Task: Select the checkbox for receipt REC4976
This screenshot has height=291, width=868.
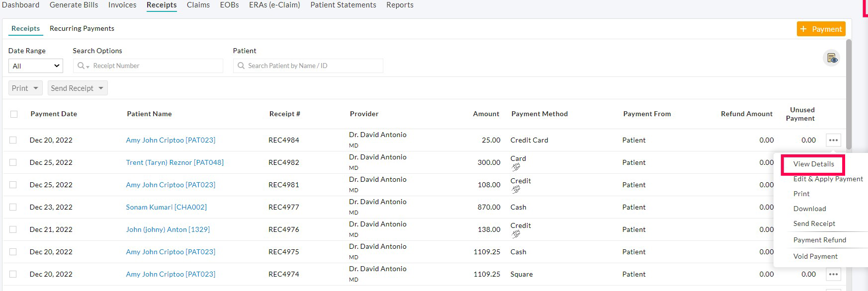Action: 13,229
